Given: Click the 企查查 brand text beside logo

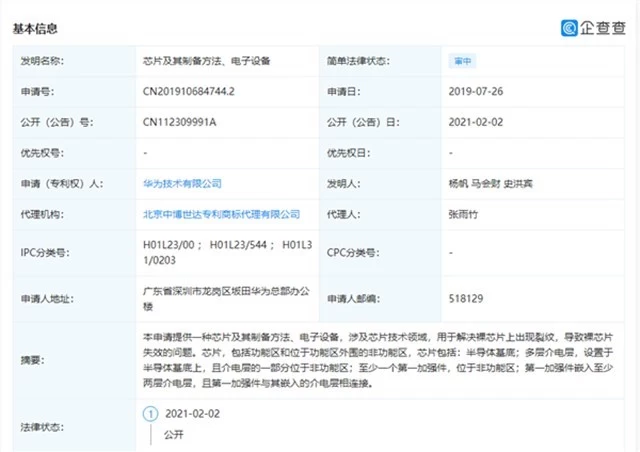Looking at the screenshot, I should tap(601, 27).
